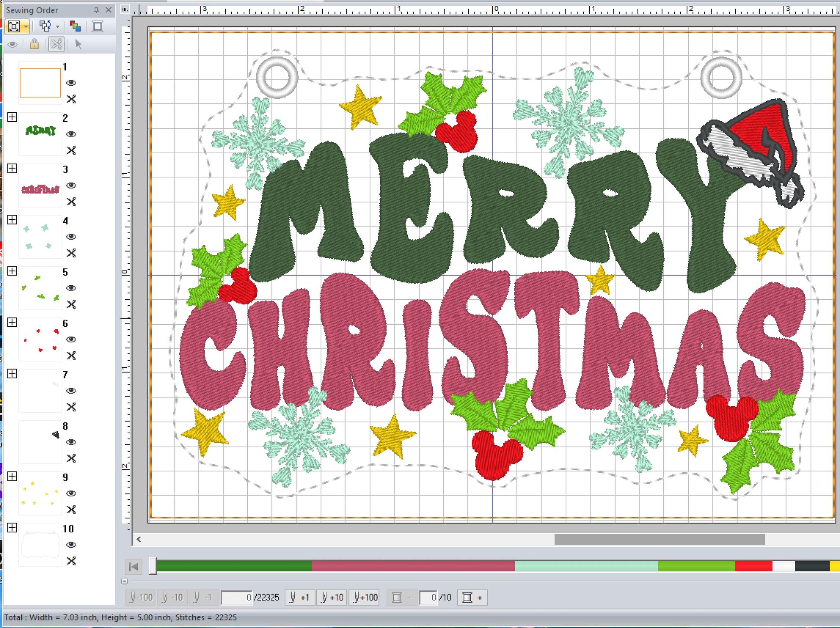
Task: Hide sewing order item 2 with eye icon
Action: [71, 134]
